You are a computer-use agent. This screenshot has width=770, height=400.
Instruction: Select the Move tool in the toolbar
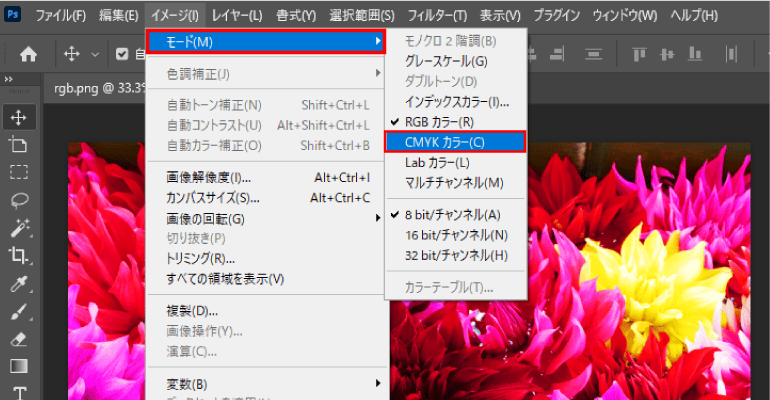click(19, 118)
